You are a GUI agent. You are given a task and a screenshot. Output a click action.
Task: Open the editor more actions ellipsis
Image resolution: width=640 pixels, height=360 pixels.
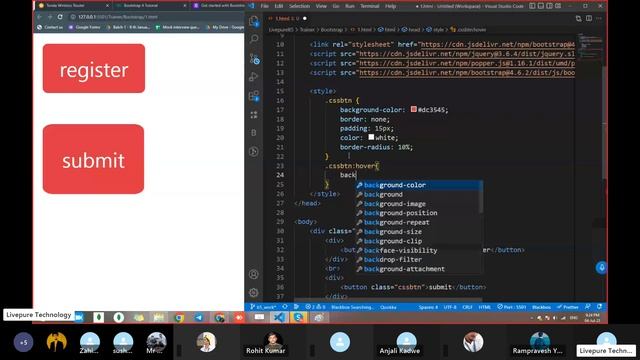click(x=599, y=18)
